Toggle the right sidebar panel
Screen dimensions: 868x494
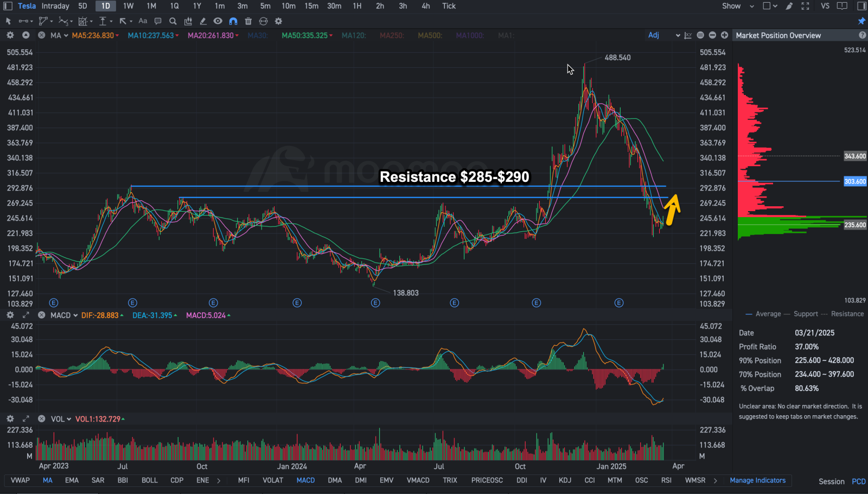pyautogui.click(x=862, y=6)
